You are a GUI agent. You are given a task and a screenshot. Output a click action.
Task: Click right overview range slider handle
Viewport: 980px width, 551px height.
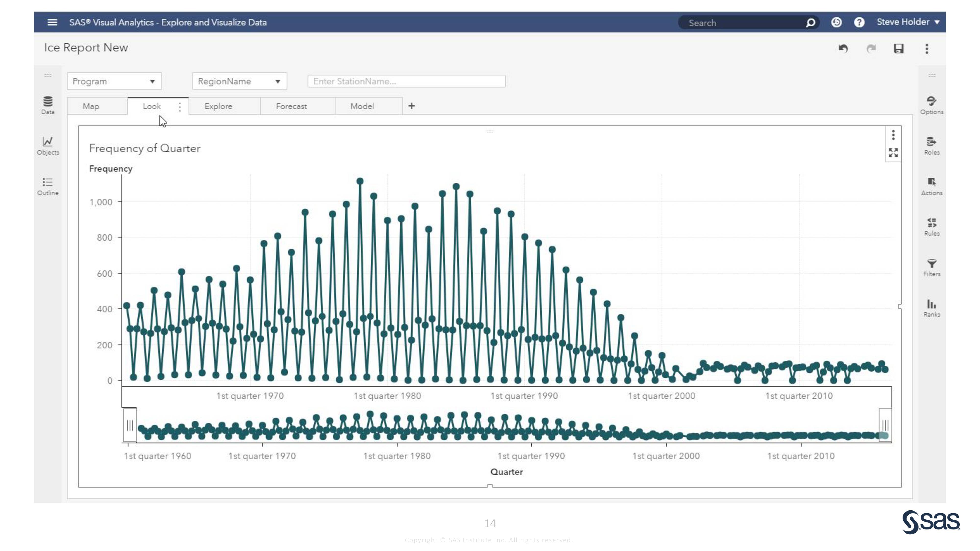click(885, 425)
